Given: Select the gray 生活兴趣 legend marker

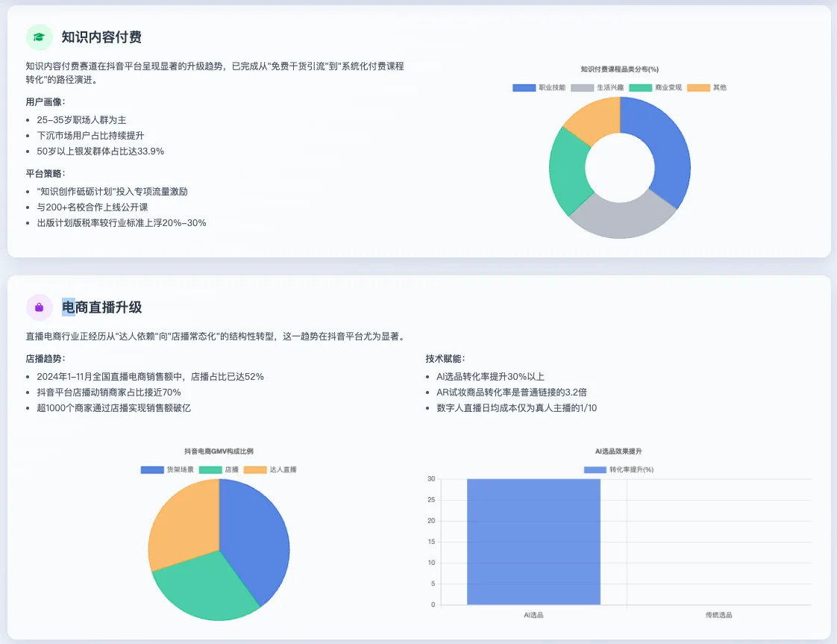Looking at the screenshot, I should (x=583, y=87).
